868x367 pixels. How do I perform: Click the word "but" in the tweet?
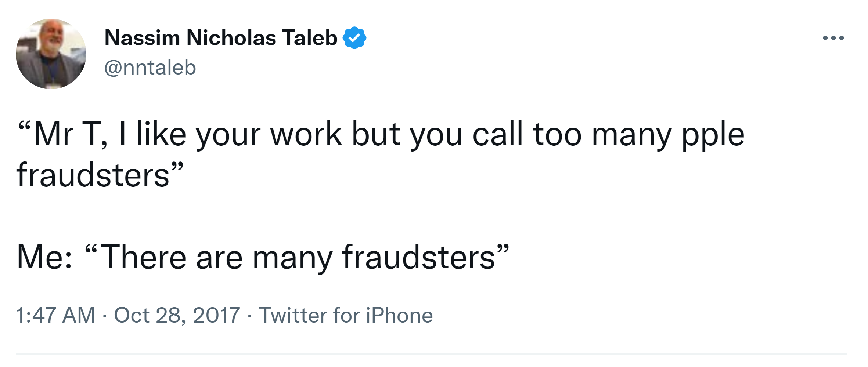point(376,135)
